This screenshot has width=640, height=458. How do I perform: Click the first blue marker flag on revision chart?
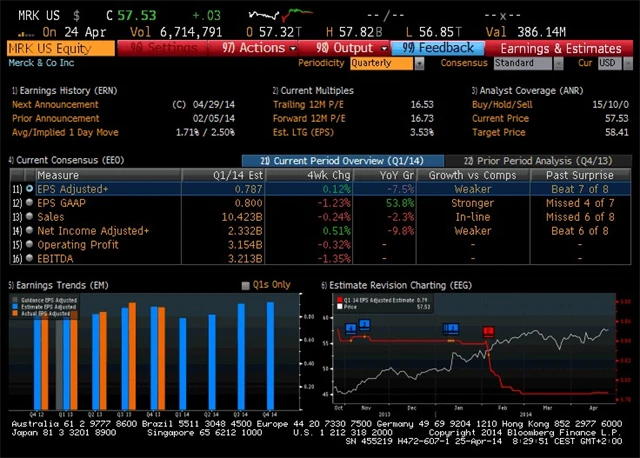(350, 325)
